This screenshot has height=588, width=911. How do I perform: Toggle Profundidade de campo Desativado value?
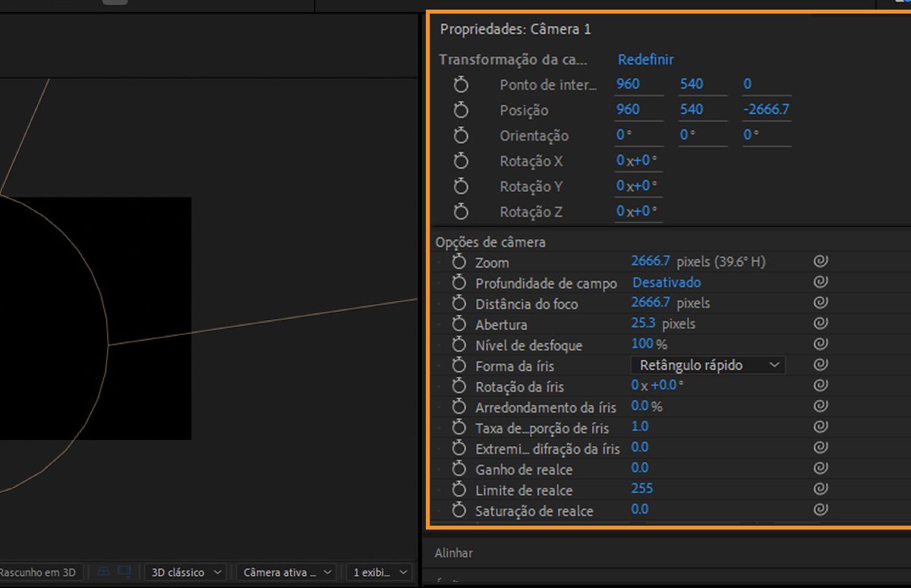coord(667,282)
